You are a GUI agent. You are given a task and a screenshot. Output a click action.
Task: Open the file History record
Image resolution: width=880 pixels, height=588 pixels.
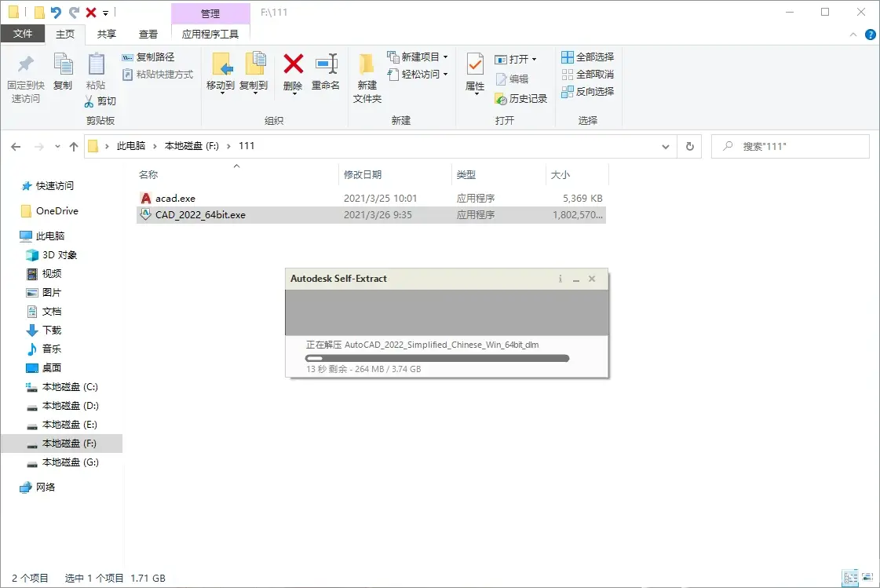point(520,99)
